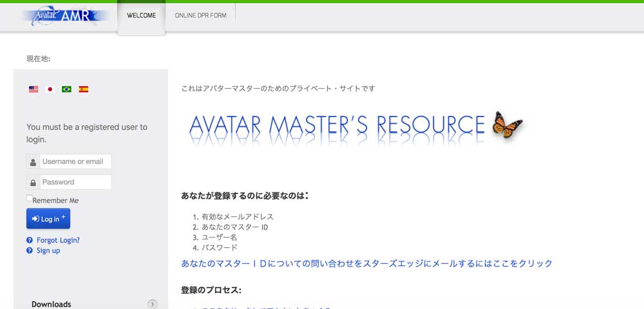Focus the Username or email field
644x309 pixels.
75,162
